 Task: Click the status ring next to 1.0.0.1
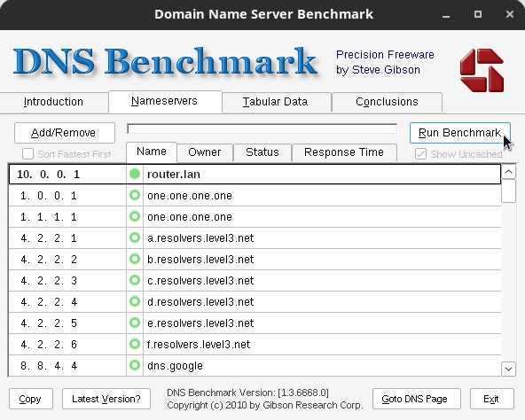tap(135, 195)
